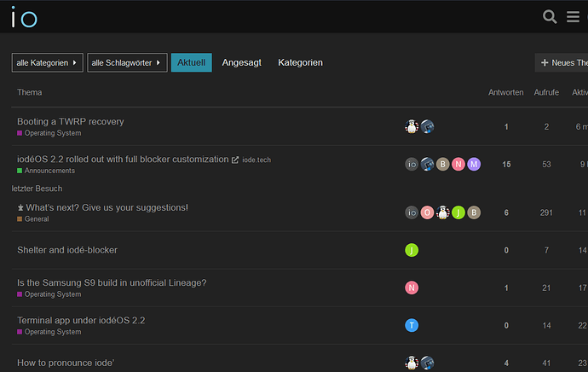Click penguin avatar in What's next row
The image size is (588, 372).
[x=442, y=212]
